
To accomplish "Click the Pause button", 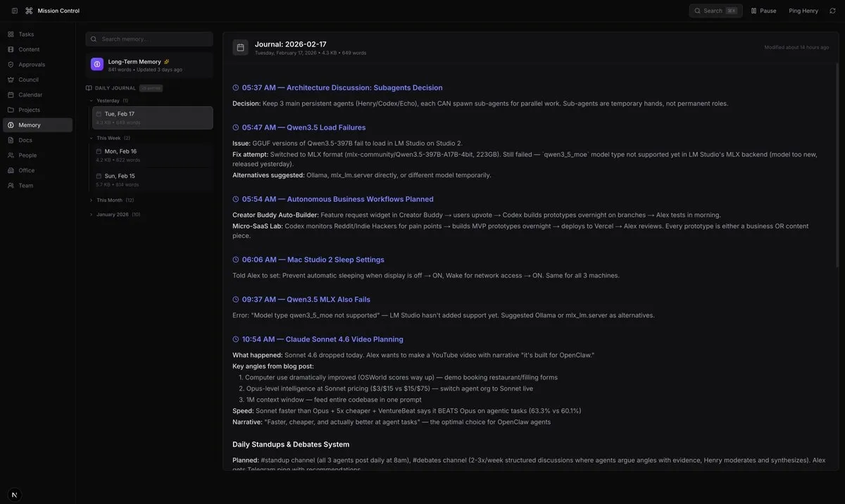I will [x=763, y=11].
